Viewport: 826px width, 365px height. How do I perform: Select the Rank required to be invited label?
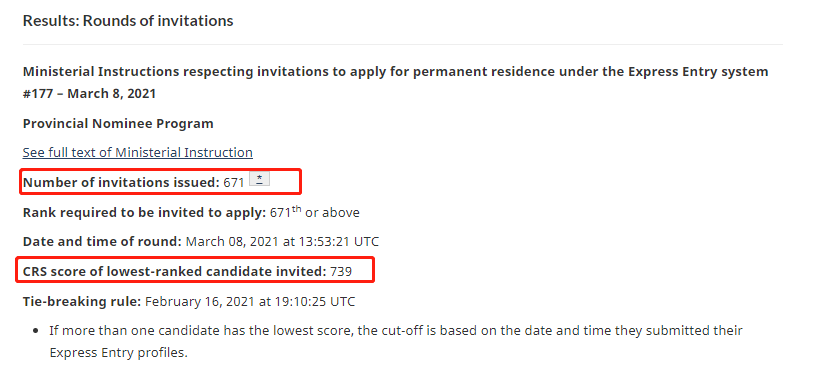tap(144, 213)
